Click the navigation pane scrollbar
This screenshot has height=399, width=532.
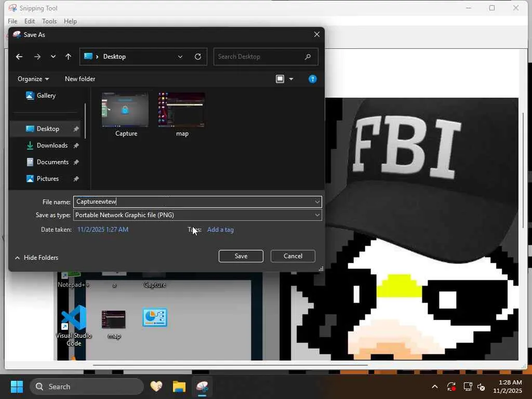pyautogui.click(x=85, y=121)
